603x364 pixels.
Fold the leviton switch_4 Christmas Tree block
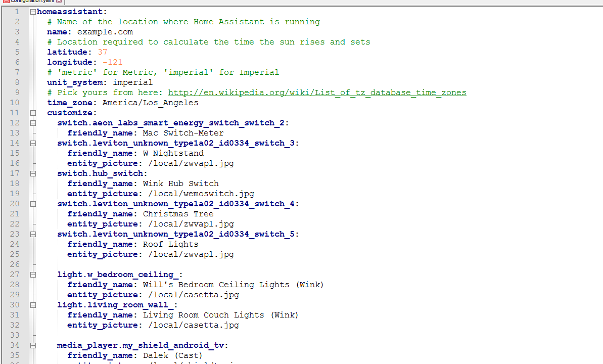coord(33,204)
